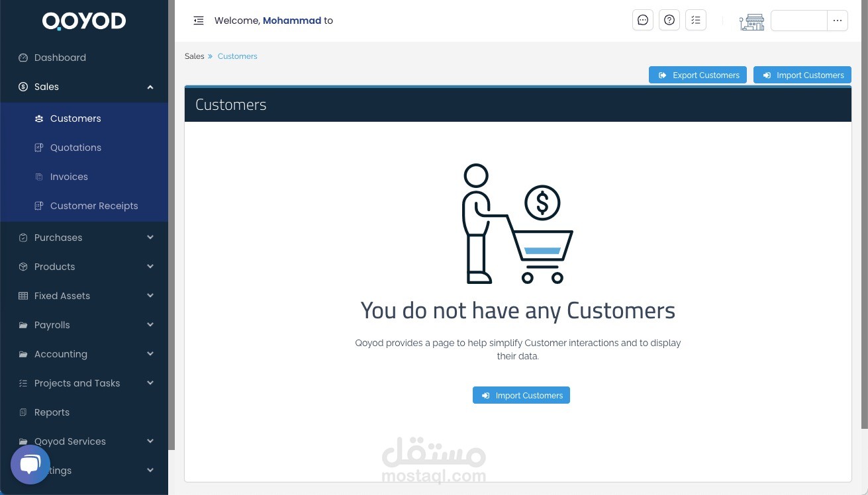This screenshot has width=868, height=495.
Task: Open the chat bubble icon in header
Action: pyautogui.click(x=643, y=21)
